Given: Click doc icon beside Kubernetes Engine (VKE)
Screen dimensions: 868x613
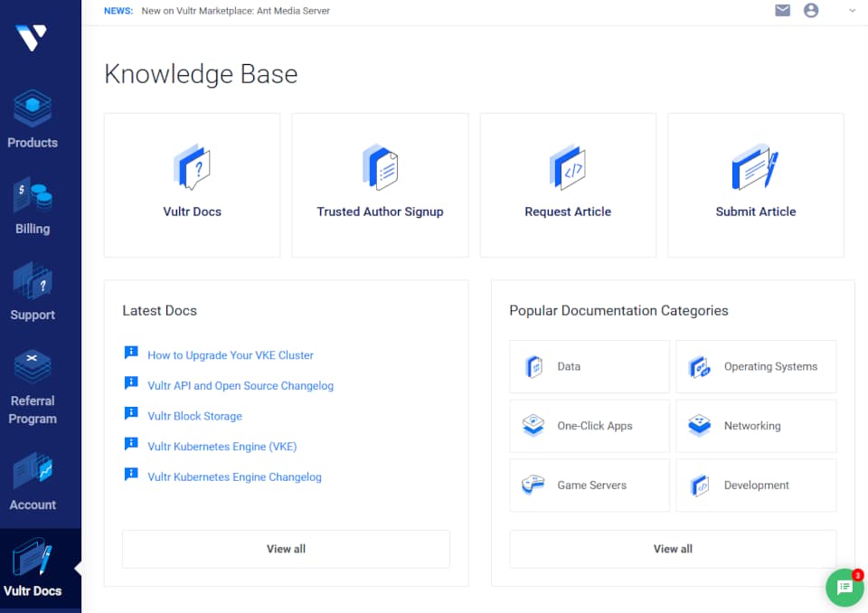Looking at the screenshot, I should 131,444.
